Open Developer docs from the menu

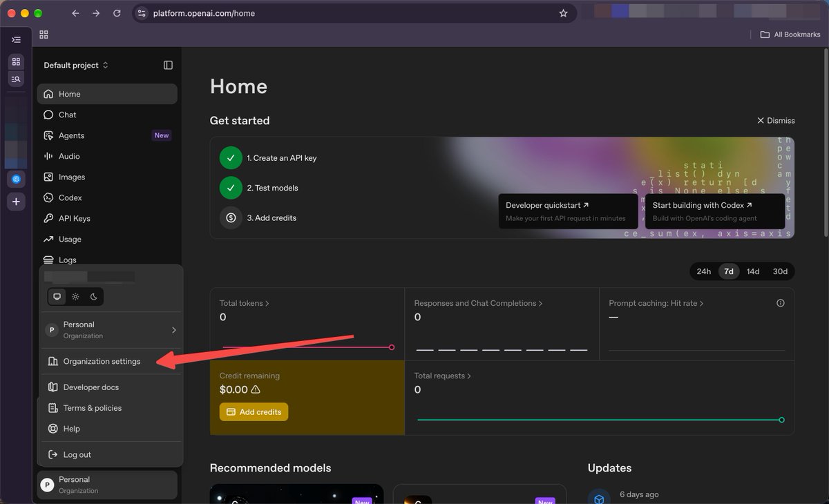pyautogui.click(x=111, y=387)
